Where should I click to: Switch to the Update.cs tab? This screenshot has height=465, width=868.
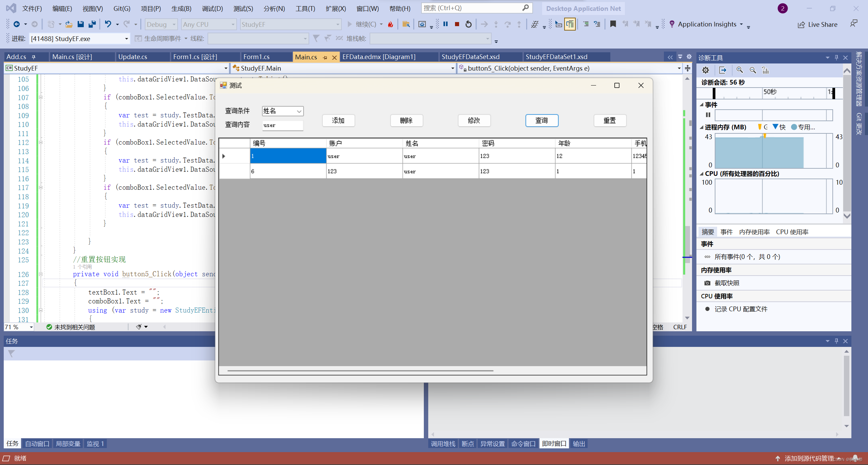pyautogui.click(x=133, y=57)
